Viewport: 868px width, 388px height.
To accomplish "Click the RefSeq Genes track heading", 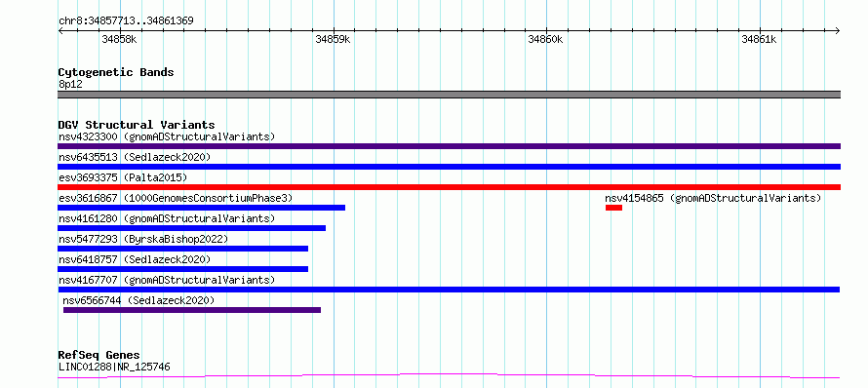I will point(99,356).
